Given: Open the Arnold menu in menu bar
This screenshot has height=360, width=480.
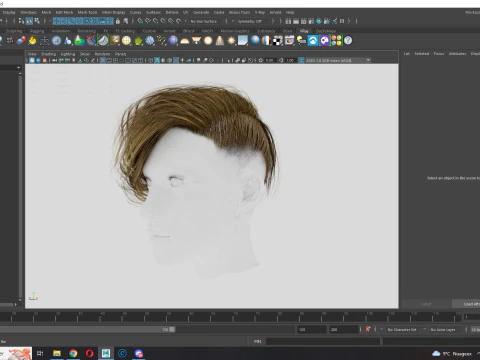Looking at the screenshot, I should coord(275,12).
